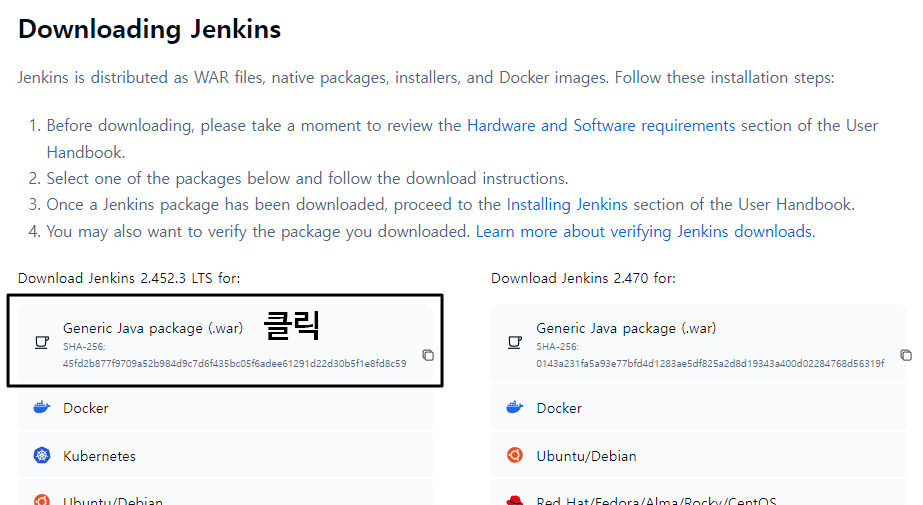Click the Downloading Jenkins heading
The width and height of the screenshot is (923, 505).
(x=150, y=29)
